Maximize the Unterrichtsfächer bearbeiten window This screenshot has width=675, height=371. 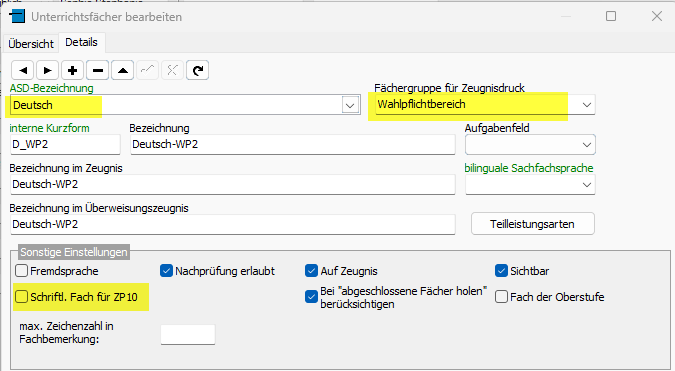click(x=611, y=16)
